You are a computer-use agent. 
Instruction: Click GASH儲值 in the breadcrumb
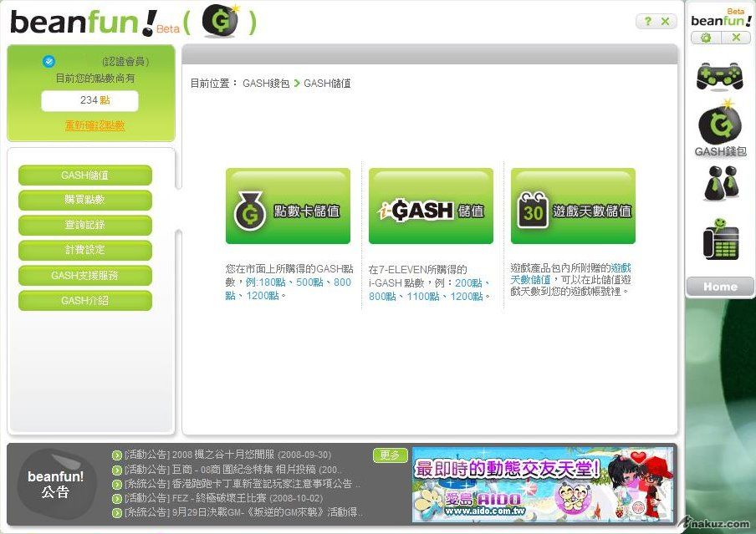(x=327, y=84)
